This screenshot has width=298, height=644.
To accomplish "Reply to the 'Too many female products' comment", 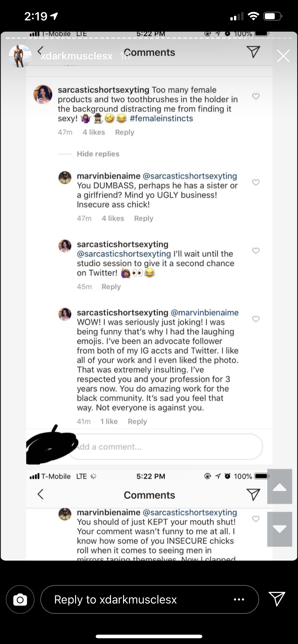I will click(125, 132).
